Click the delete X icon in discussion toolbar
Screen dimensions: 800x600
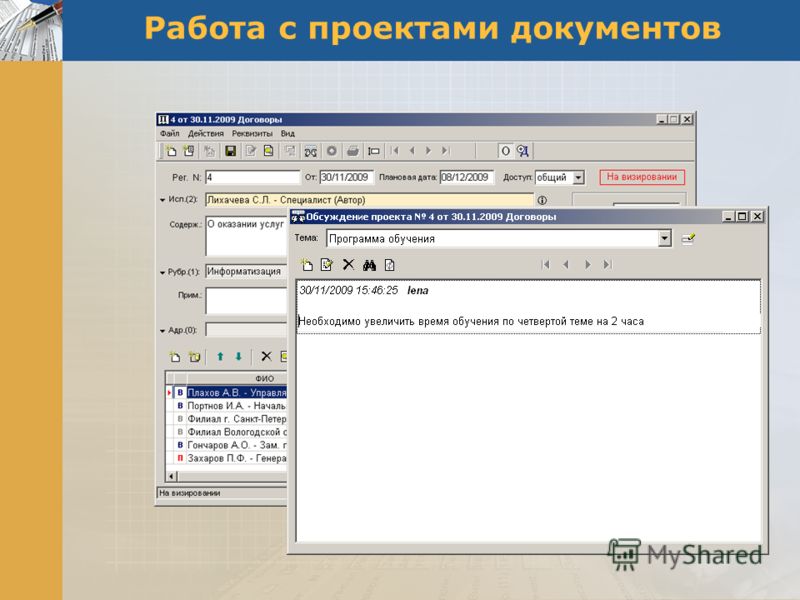[x=348, y=264]
